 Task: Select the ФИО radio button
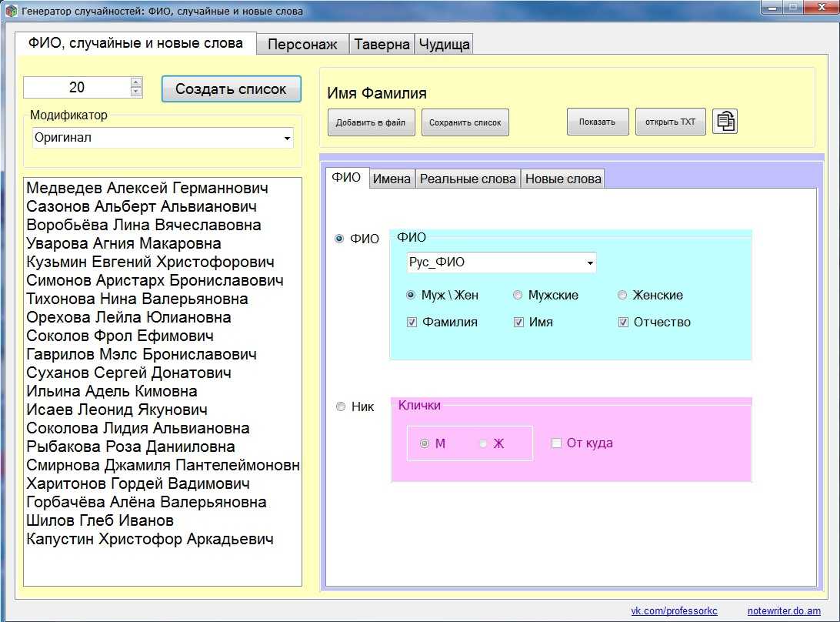tap(339, 239)
